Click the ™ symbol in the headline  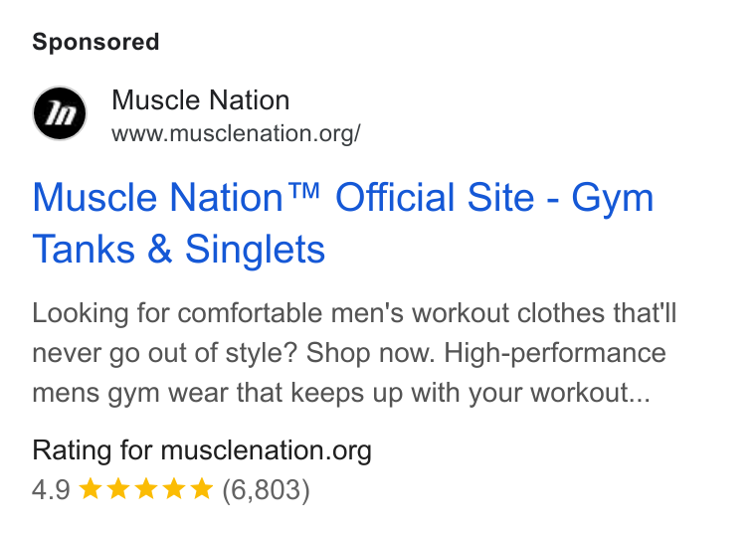click(303, 191)
